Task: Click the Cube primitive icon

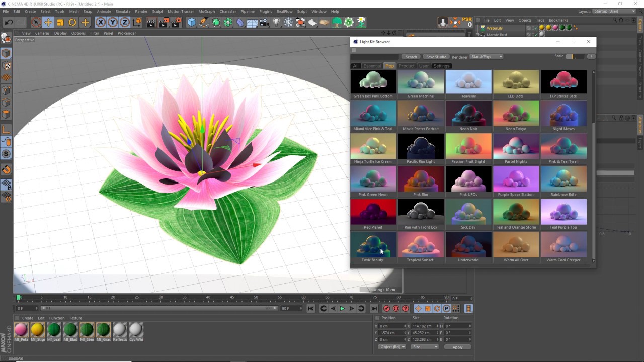Action: (192, 22)
